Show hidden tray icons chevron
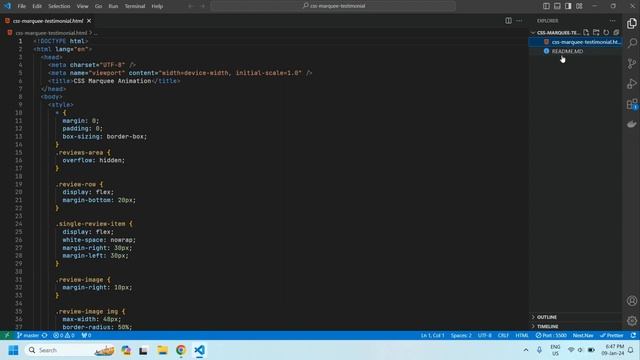The height and width of the screenshot is (360, 640). click(526, 350)
